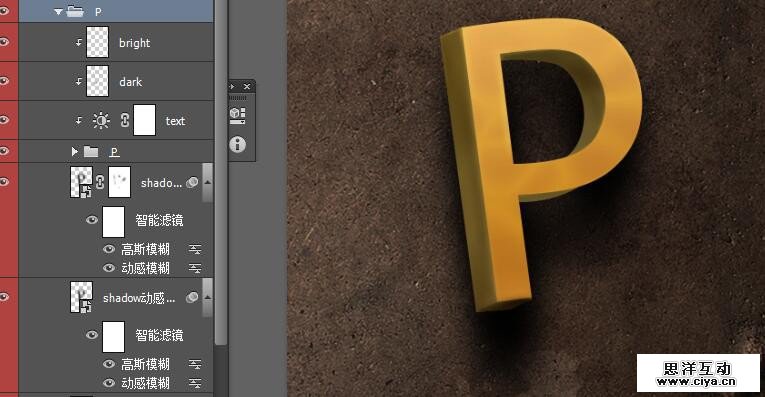The image size is (765, 397).
Task: Select the bright layer thumbnail
Action: [97, 42]
